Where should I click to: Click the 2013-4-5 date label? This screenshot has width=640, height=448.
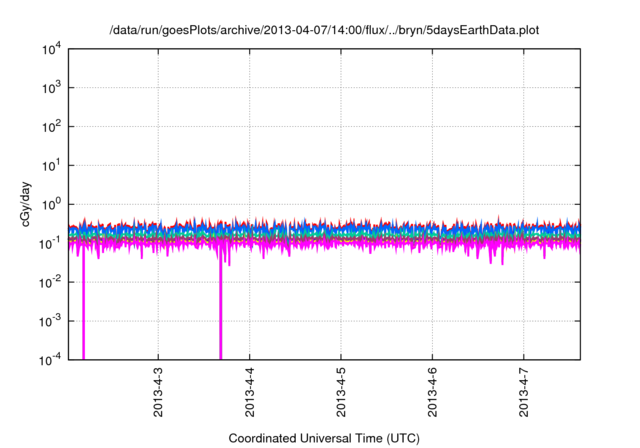coord(341,392)
